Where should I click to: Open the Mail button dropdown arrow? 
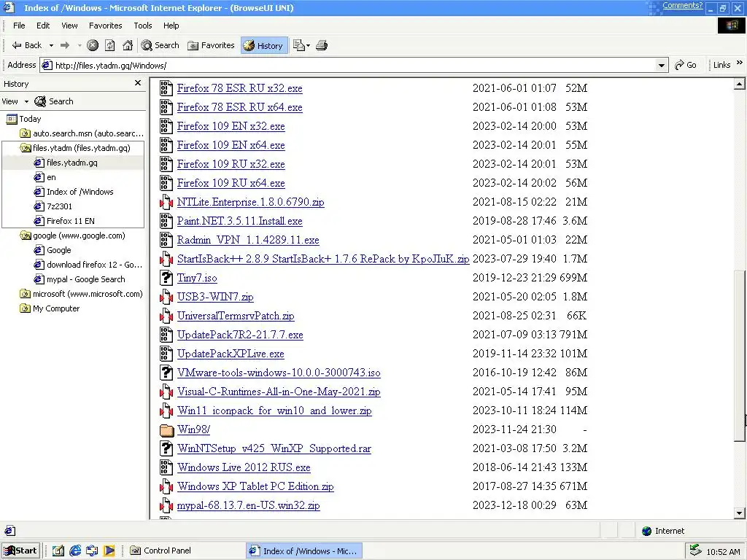(308, 46)
